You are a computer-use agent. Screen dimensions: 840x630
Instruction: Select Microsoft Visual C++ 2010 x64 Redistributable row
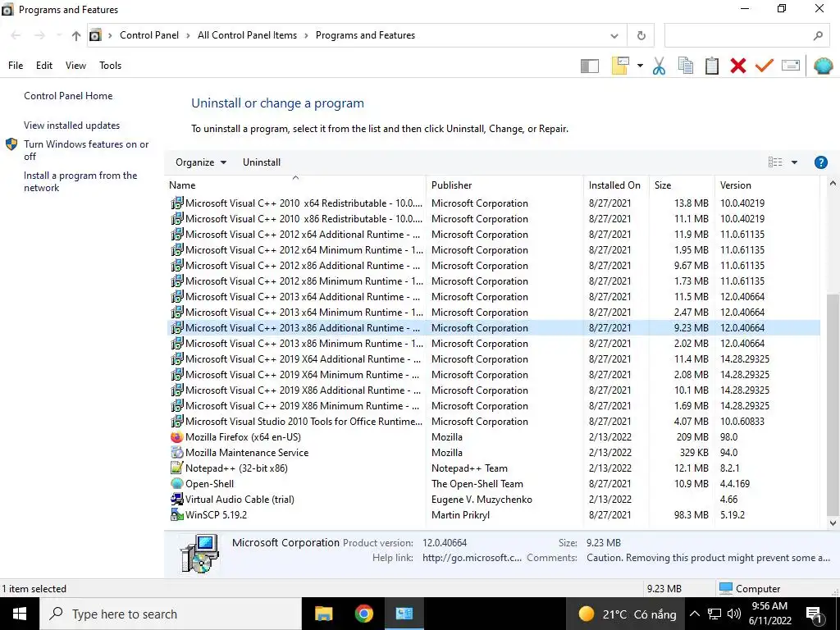(x=494, y=203)
